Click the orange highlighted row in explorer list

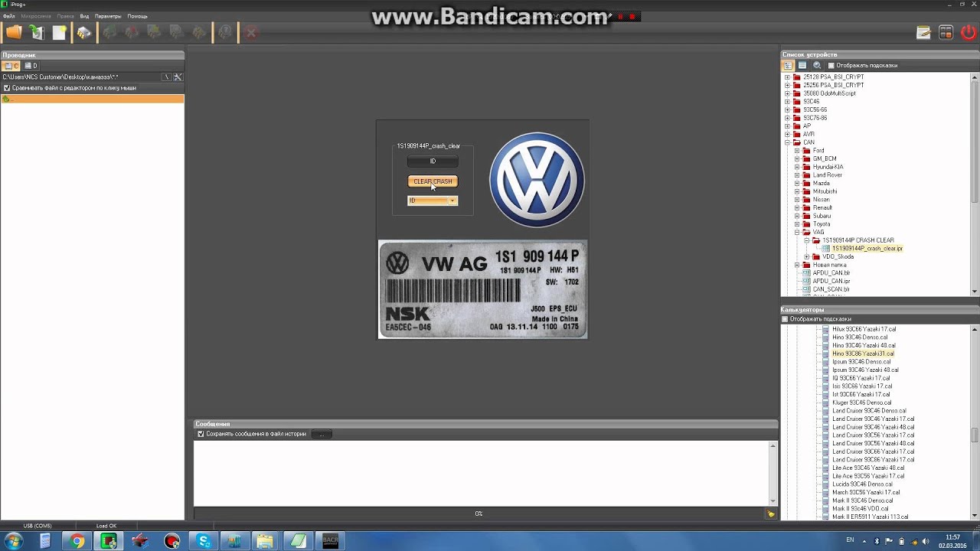click(92, 99)
